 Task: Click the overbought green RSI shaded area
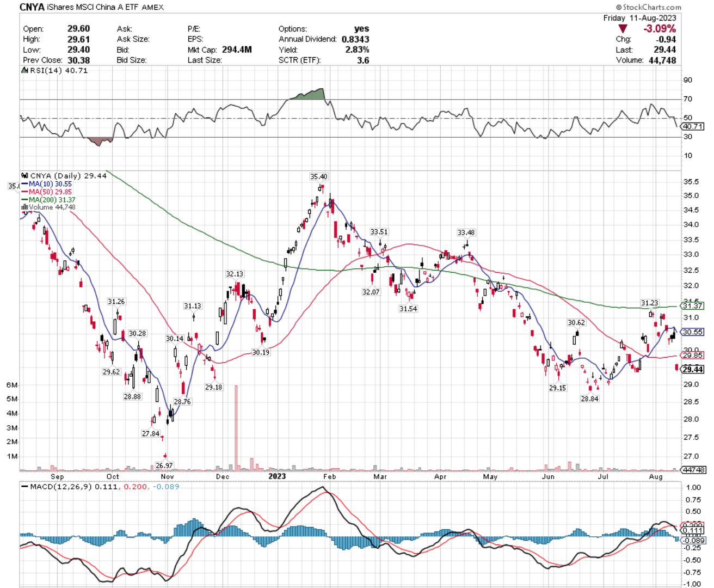[309, 94]
